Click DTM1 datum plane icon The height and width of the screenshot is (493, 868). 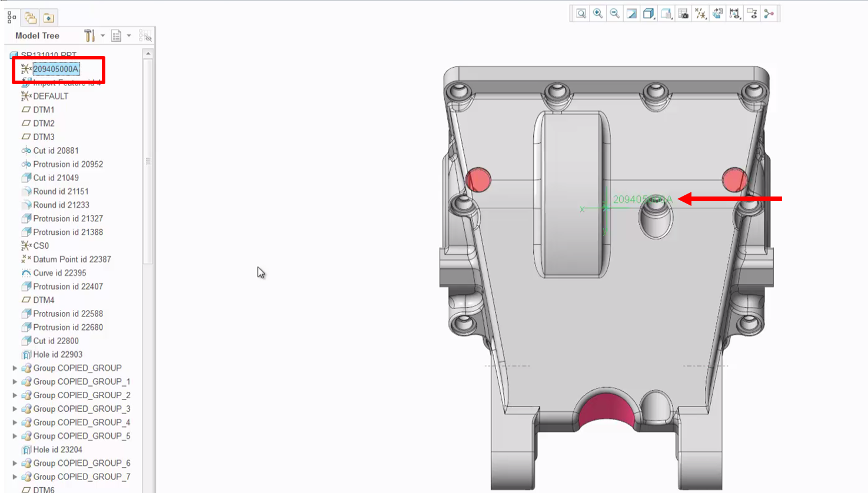click(26, 109)
